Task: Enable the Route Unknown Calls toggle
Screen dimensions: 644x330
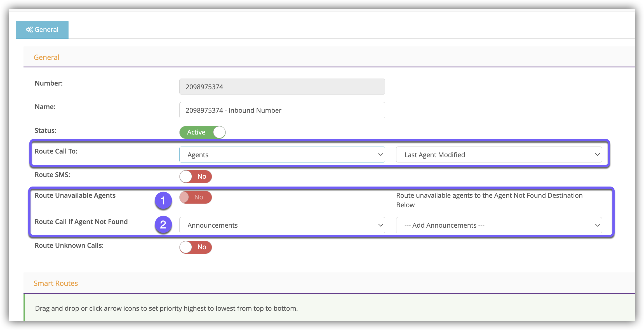Action: point(196,247)
